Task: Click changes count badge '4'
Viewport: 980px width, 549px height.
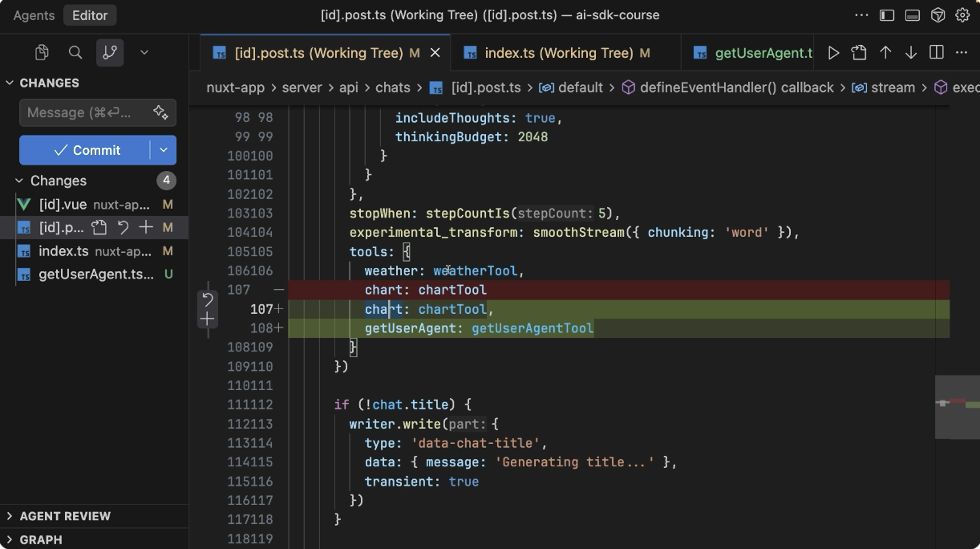Action: point(166,181)
